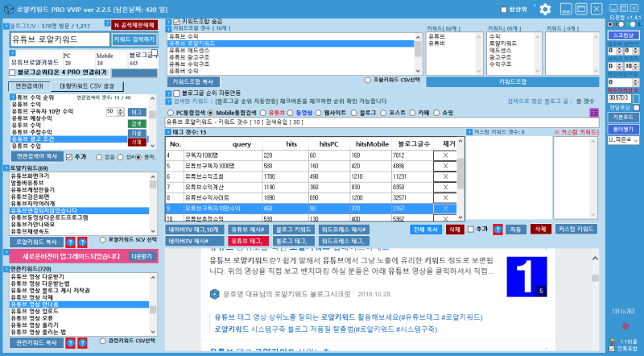644x356 pixels.
Task: Click the app cube logo in title bar
Action: click(8, 9)
